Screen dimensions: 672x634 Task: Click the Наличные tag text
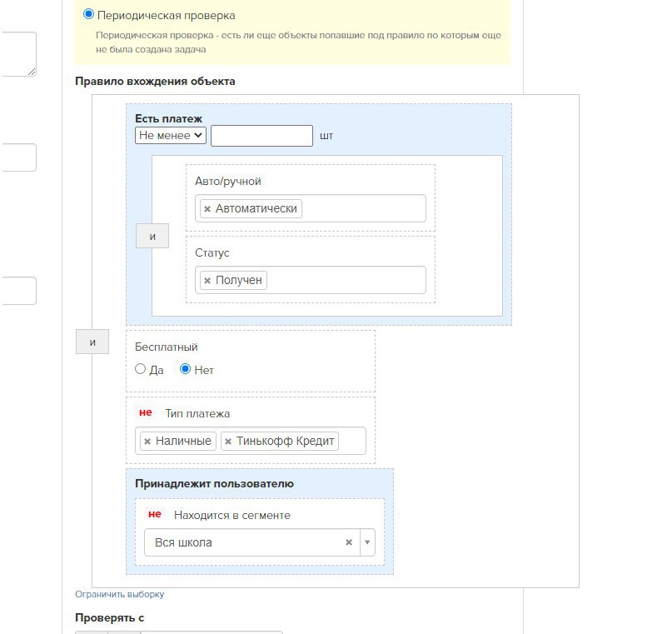pyautogui.click(x=183, y=441)
